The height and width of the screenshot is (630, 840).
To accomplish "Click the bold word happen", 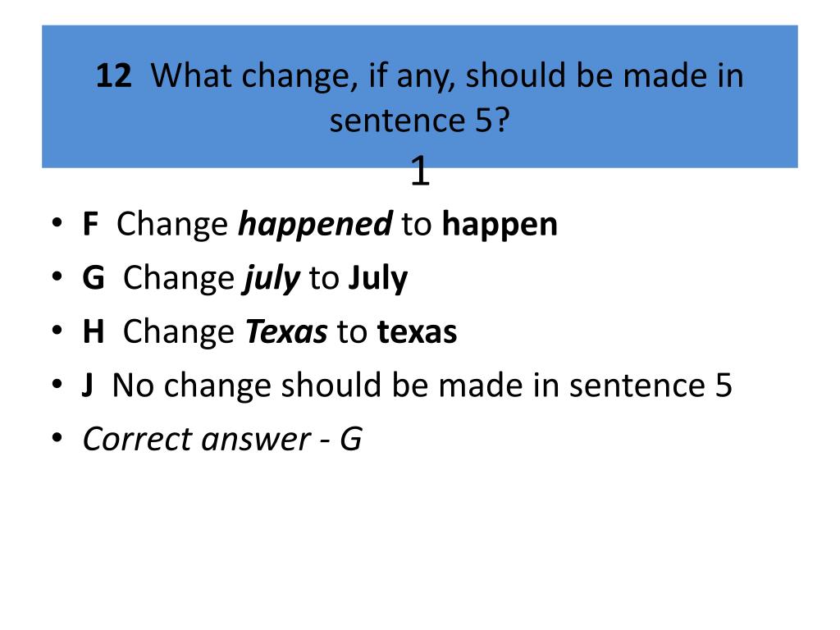I will 500,225.
